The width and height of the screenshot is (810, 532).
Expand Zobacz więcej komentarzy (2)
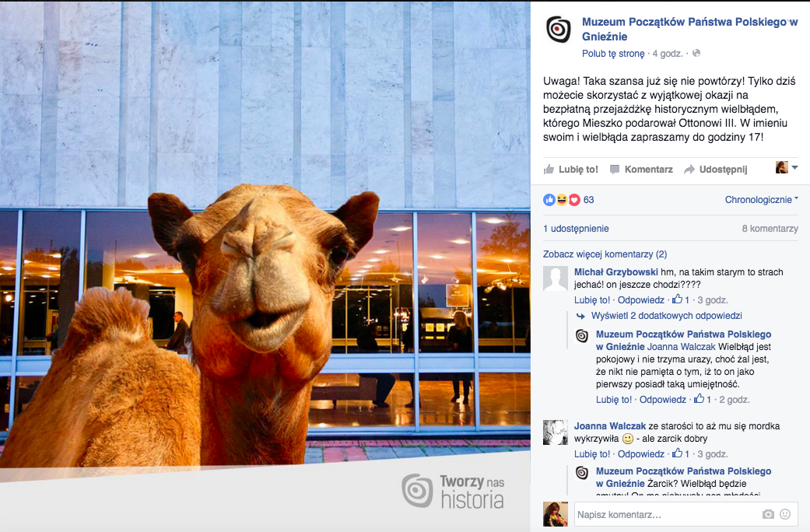[605, 254]
